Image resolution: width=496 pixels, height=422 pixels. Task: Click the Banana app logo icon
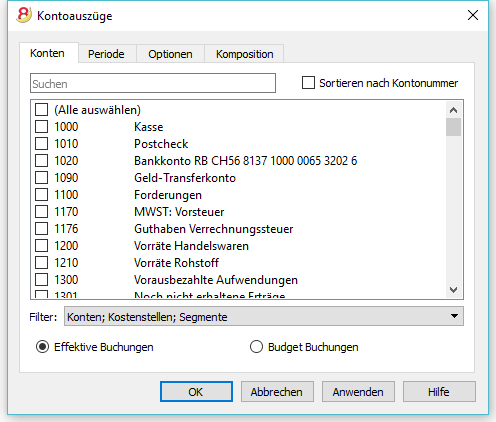pos(24,15)
